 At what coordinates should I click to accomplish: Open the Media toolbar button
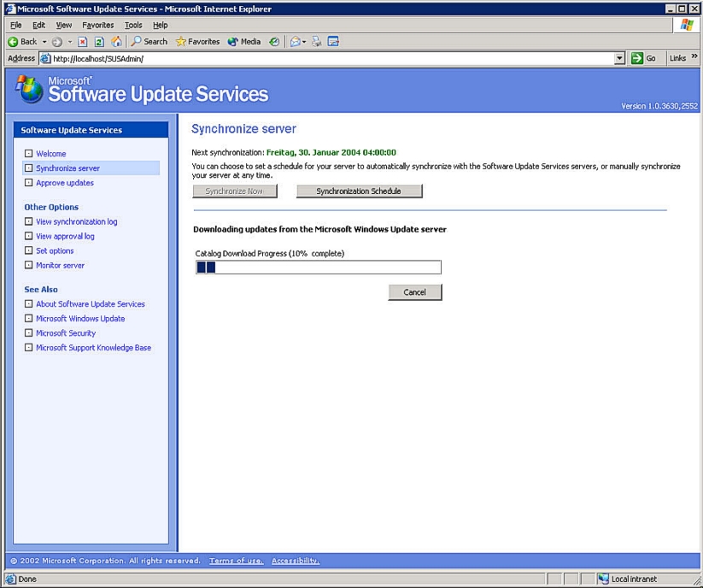[244, 42]
